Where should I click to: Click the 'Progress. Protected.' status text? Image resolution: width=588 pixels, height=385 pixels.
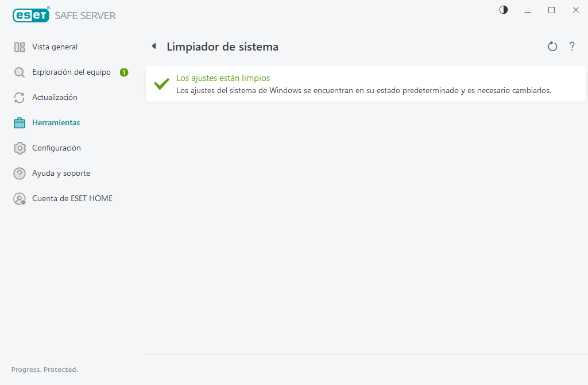(x=45, y=369)
